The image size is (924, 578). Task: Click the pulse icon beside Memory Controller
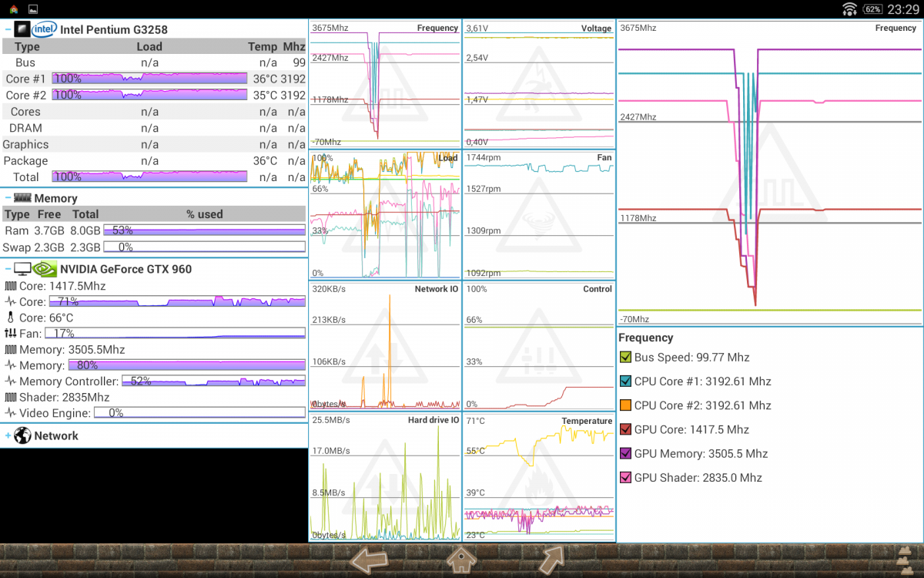(x=10, y=381)
